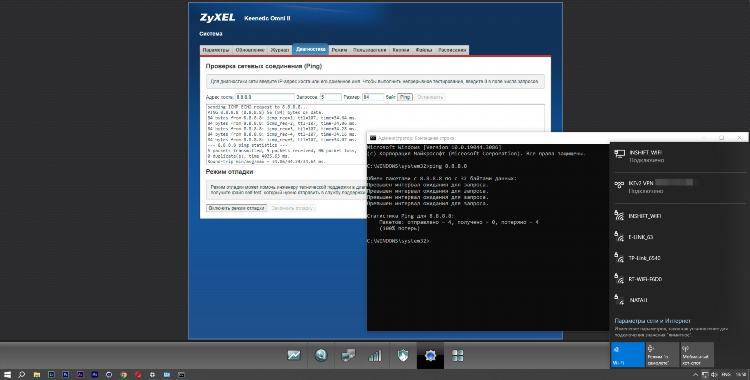The height and width of the screenshot is (380, 750).
Task: Open the System gear icon in Keenetic bar
Action: coord(430,355)
